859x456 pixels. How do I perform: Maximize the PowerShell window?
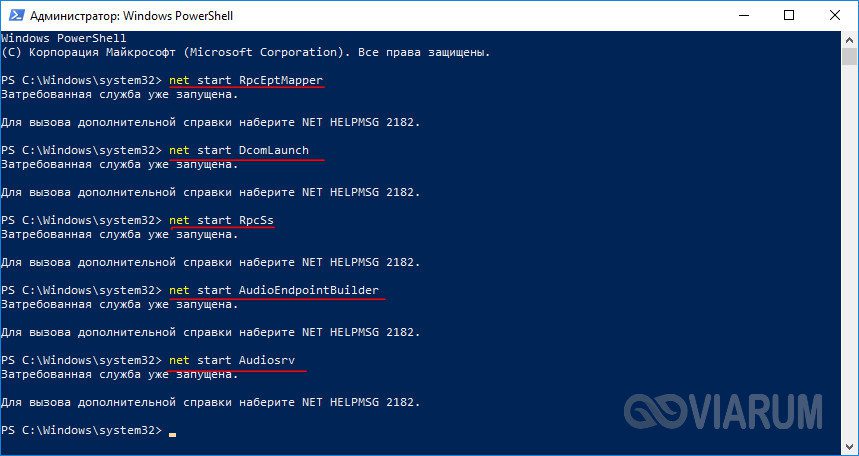(x=788, y=15)
